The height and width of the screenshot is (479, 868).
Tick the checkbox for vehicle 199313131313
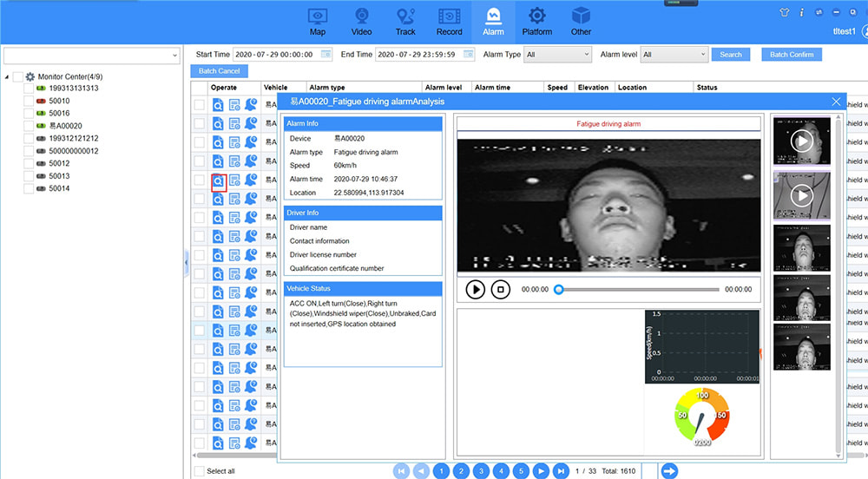point(29,89)
